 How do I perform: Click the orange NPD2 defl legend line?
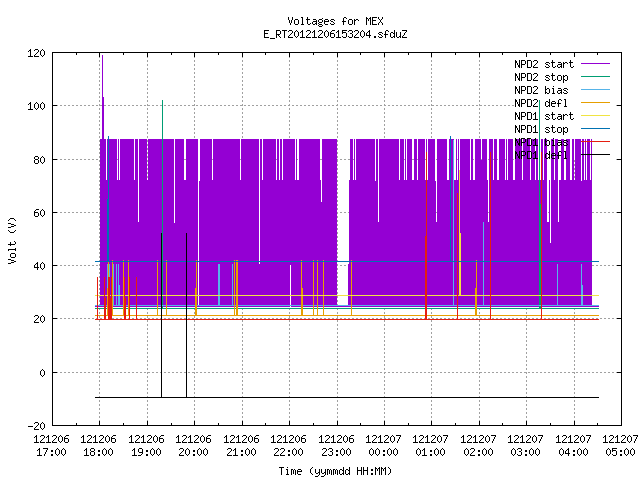coord(596,103)
